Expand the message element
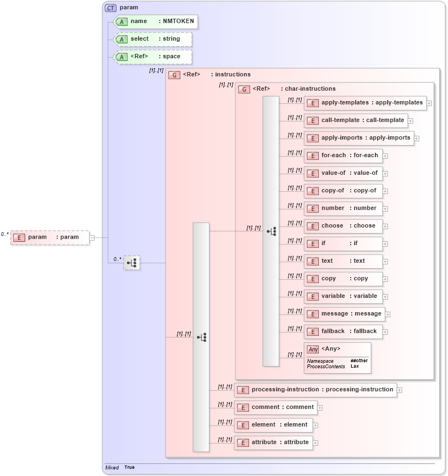Viewport: 448px width, 476px height. click(x=388, y=314)
